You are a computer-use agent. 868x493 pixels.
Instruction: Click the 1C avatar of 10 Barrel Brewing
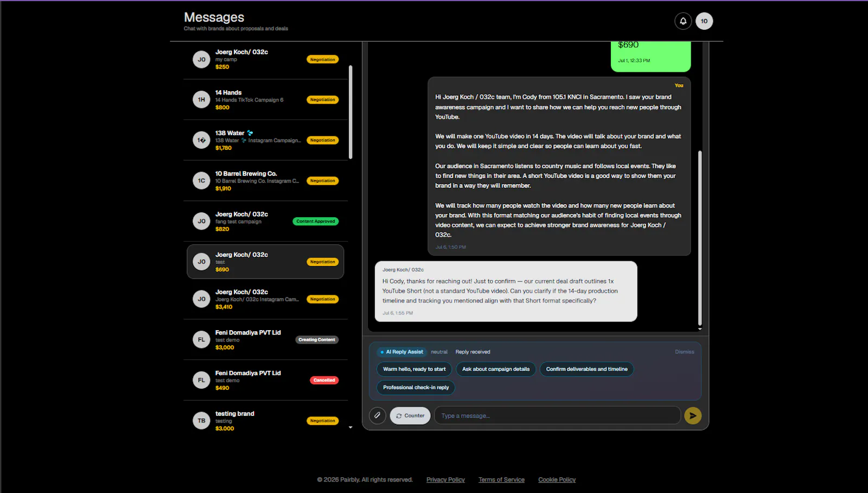[x=201, y=181]
